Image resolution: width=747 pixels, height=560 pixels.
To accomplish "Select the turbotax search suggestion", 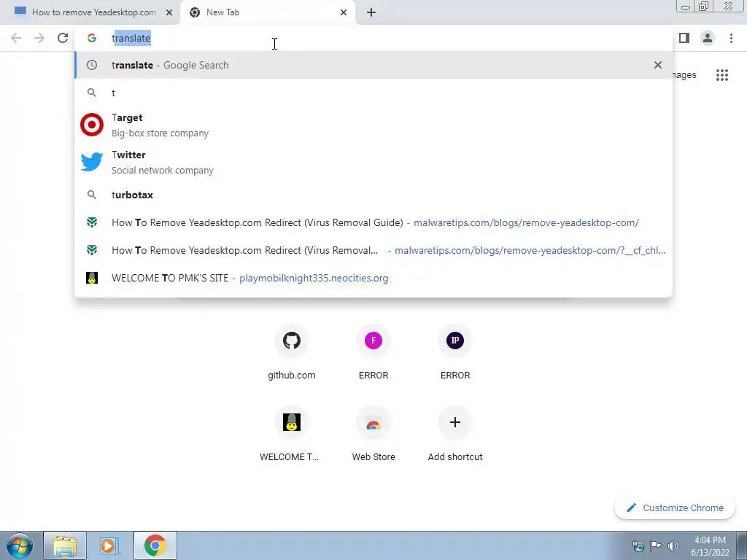I will pos(373,195).
